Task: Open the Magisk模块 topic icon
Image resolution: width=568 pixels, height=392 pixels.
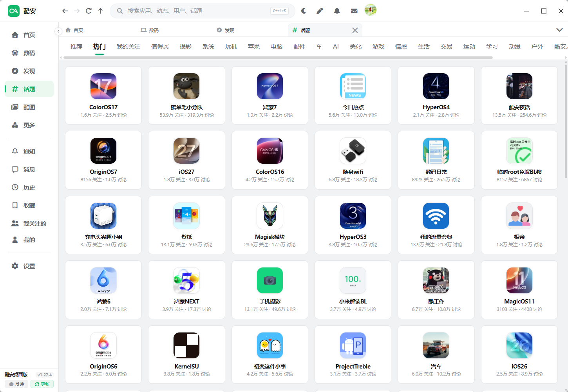Action: click(270, 216)
